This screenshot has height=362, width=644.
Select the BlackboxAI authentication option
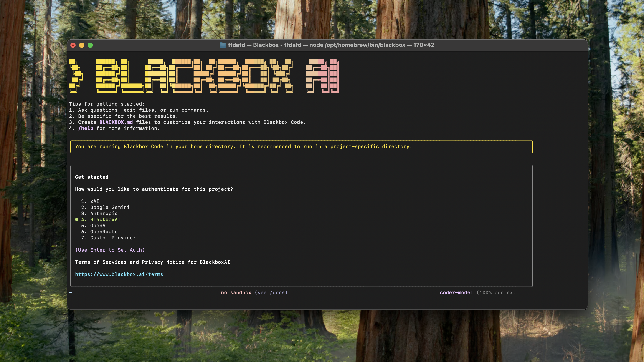click(x=105, y=219)
